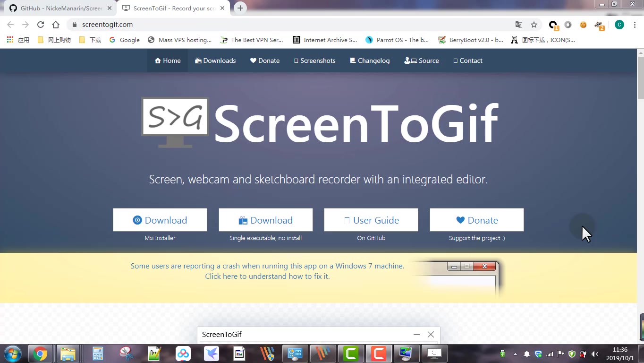Screen dimensions: 644x363
Task: Open the Chrome profile avatar C
Action: [619, 25]
